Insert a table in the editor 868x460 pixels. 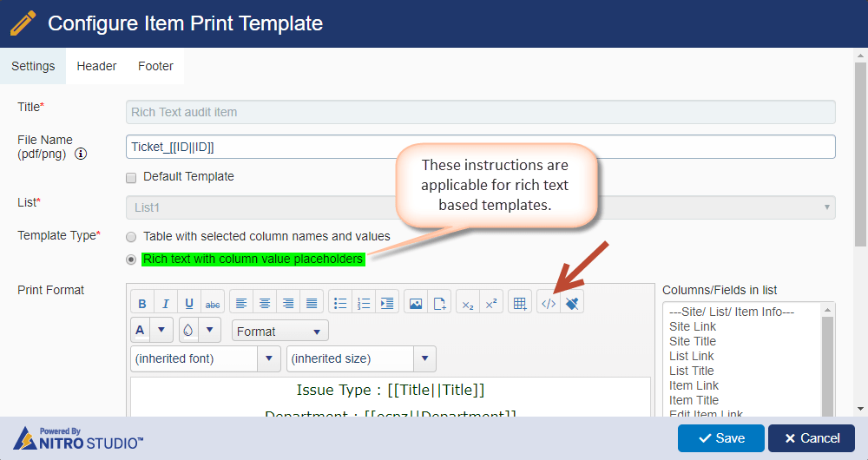pyautogui.click(x=520, y=303)
